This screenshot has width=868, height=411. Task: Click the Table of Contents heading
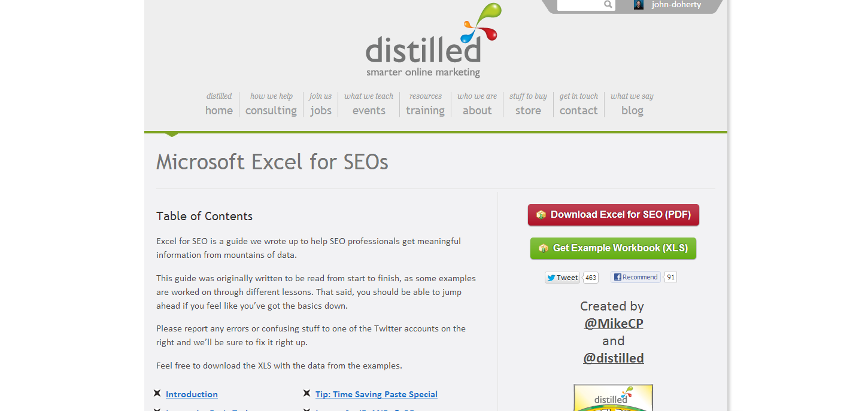click(205, 217)
